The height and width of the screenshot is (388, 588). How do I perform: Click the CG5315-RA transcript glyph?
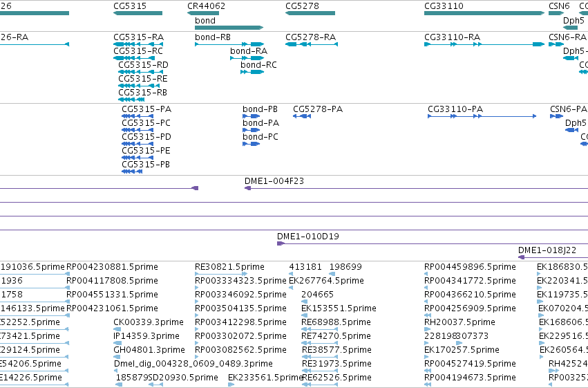point(138,44)
